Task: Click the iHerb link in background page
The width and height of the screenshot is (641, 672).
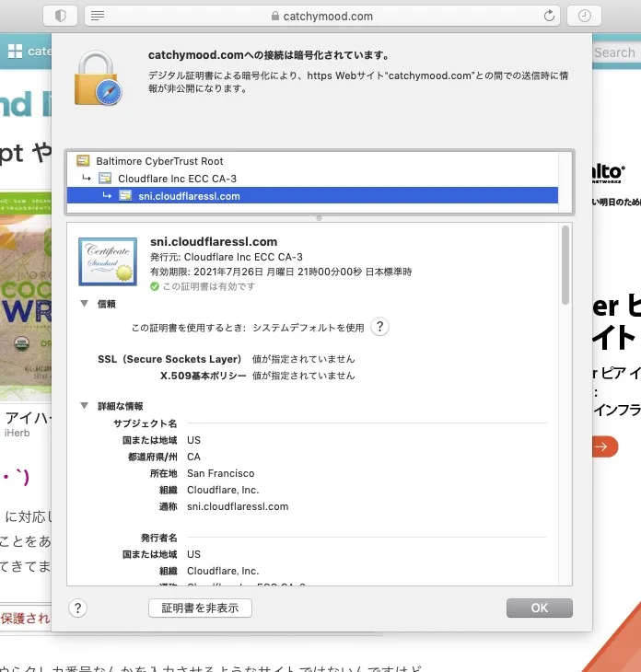Action: pyautogui.click(x=17, y=434)
